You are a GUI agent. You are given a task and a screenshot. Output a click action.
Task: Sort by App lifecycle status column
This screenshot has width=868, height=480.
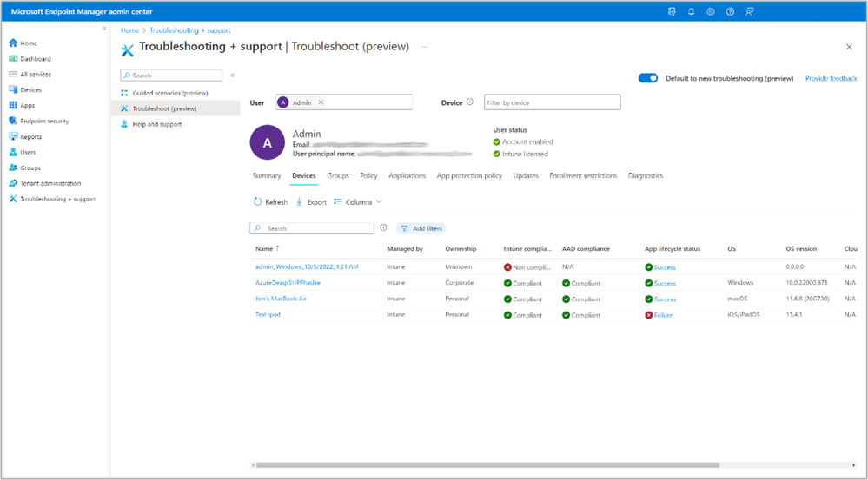pos(672,249)
